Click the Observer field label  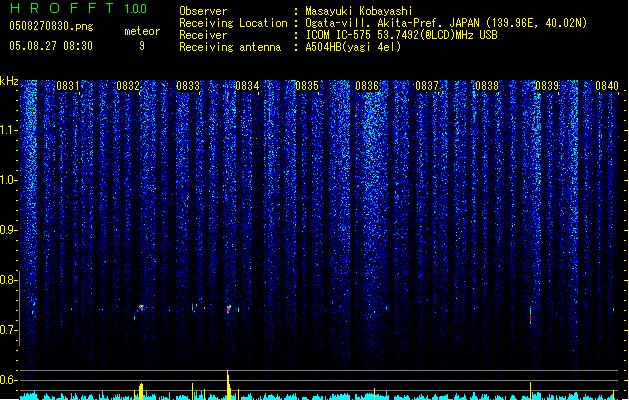point(203,11)
